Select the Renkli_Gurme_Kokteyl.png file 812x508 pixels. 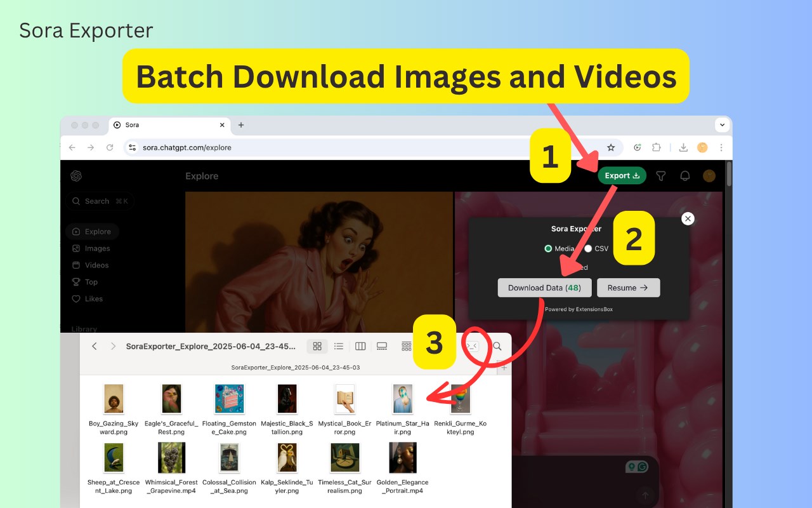coord(461,410)
